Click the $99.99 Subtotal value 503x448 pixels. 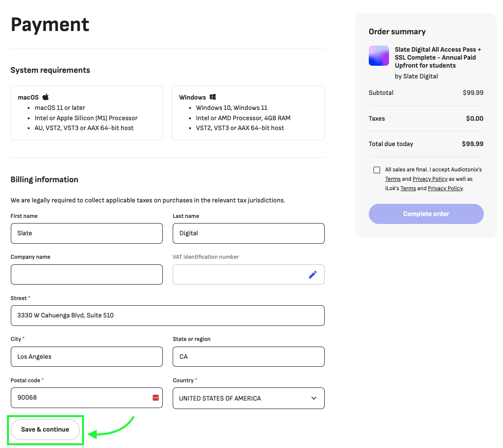[473, 93]
